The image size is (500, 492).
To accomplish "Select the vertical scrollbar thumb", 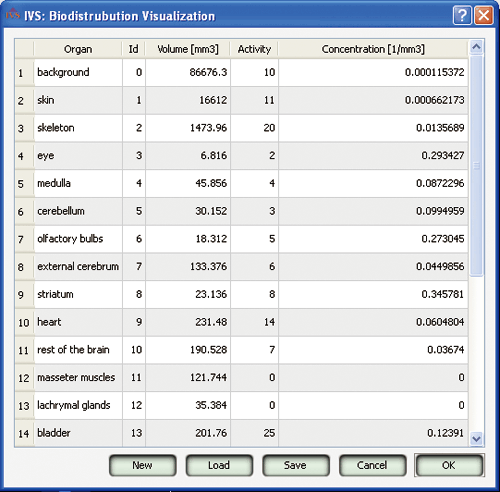I will 476,166.
